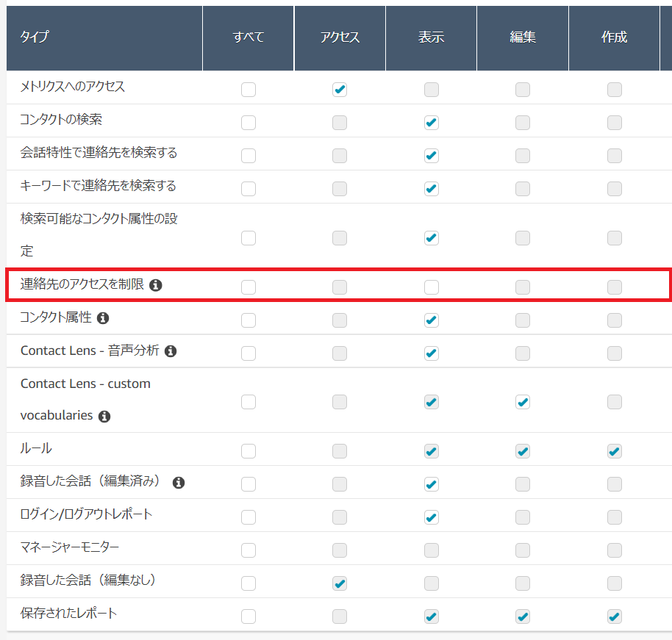The height and width of the screenshot is (640, 672).
Task: Uncheck 表示 for Contact Lens - 音声分析
Action: (431, 353)
